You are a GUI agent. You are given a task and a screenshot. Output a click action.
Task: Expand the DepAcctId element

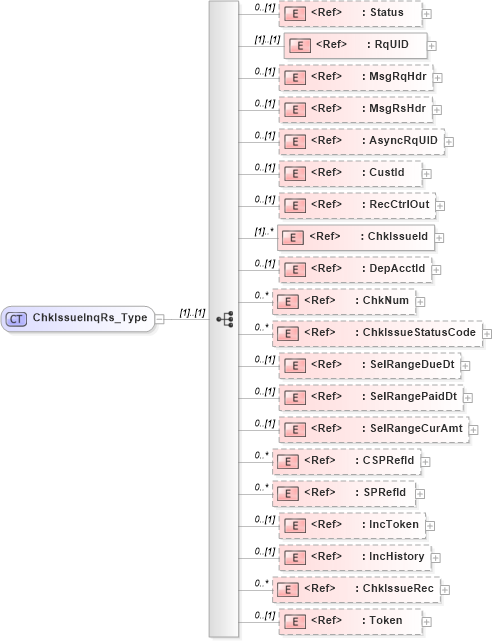[436, 270]
